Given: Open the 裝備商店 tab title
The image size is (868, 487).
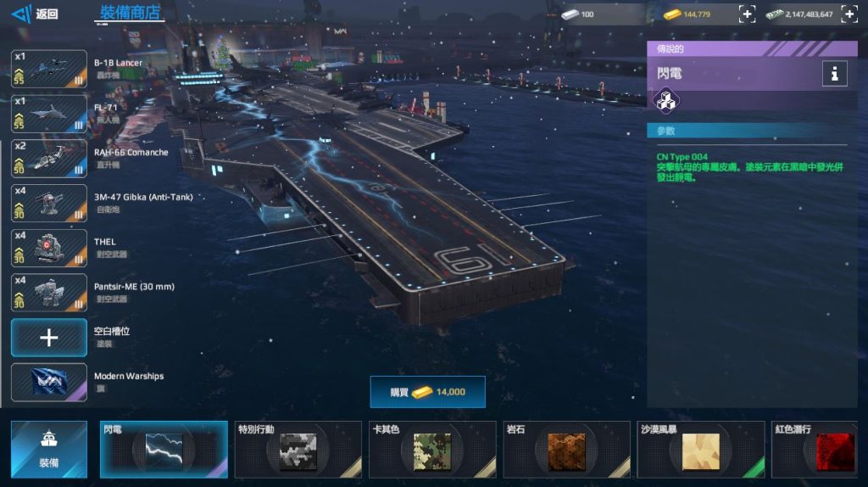Looking at the screenshot, I should point(130,13).
